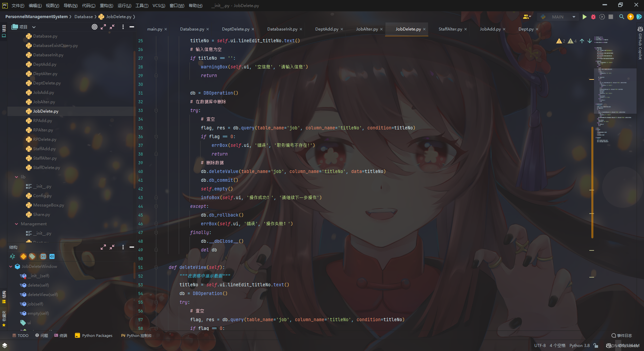
Task: Hide the 结构 panel with minus icon
Action: [132, 247]
